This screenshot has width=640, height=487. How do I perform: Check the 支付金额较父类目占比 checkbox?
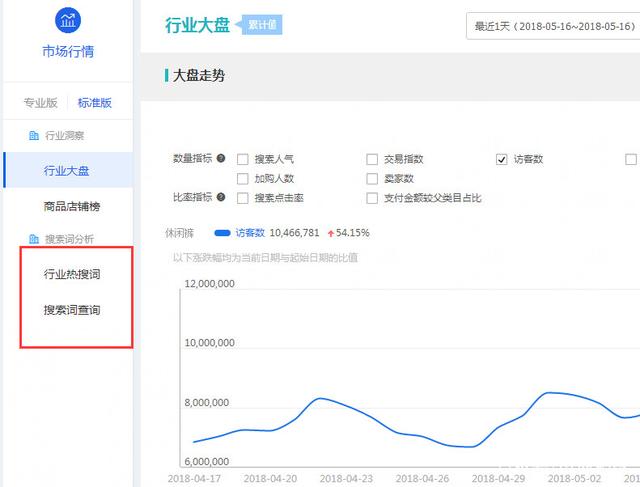pos(372,198)
